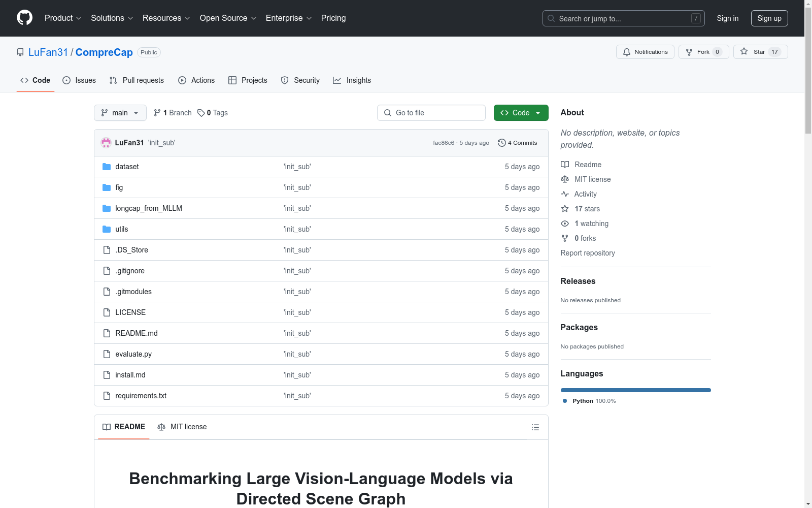Click the star icon next to 17 stars
Image resolution: width=812 pixels, height=508 pixels.
coord(565,209)
